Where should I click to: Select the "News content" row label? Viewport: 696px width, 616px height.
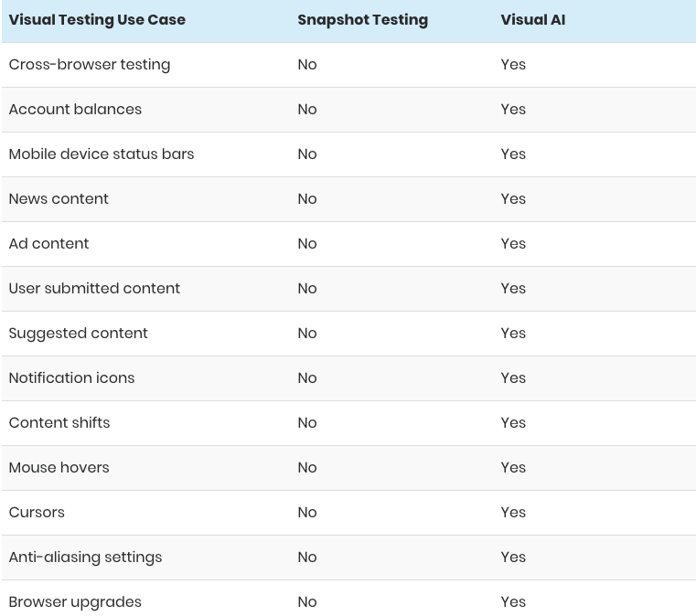59,198
